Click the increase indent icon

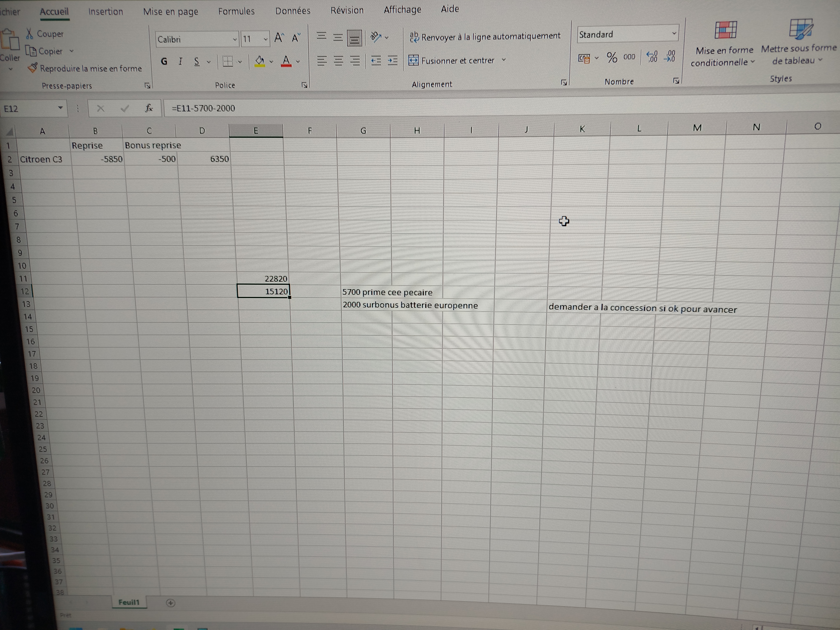[x=393, y=60]
